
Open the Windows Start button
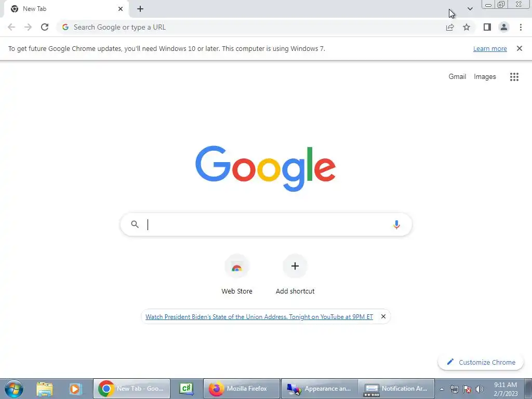[x=14, y=389]
